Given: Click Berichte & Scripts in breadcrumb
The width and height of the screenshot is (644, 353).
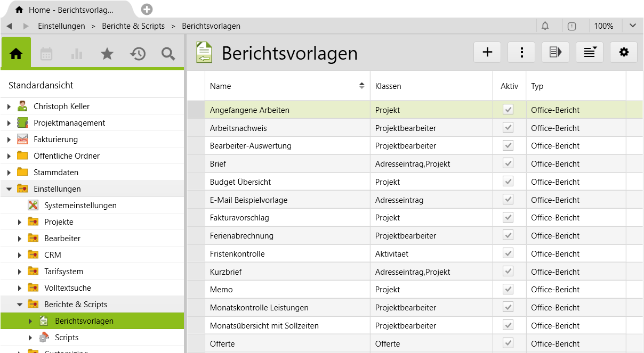Looking at the screenshot, I should [133, 26].
